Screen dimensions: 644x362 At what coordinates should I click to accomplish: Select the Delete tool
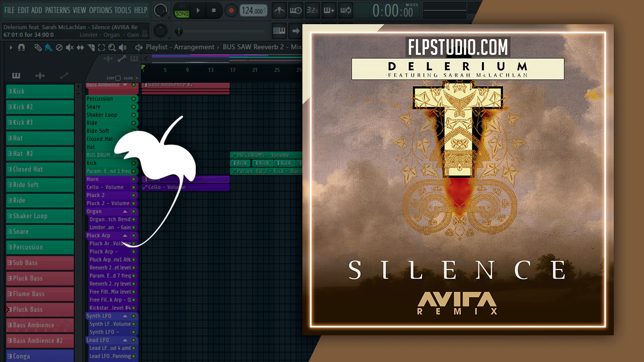coord(59,48)
